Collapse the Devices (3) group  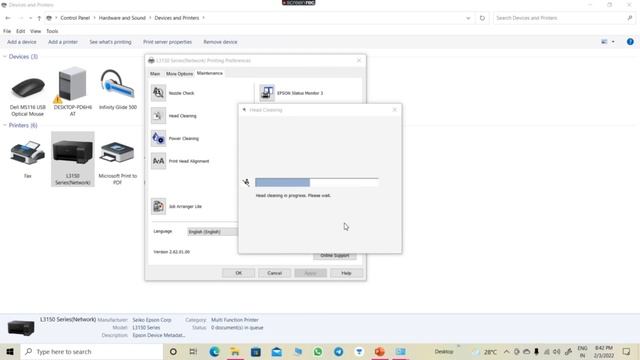pos(5,56)
